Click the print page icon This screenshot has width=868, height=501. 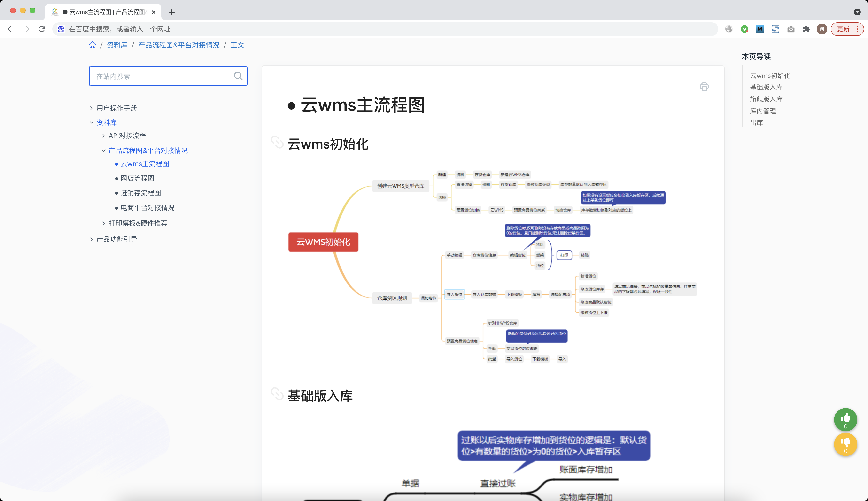(x=704, y=87)
